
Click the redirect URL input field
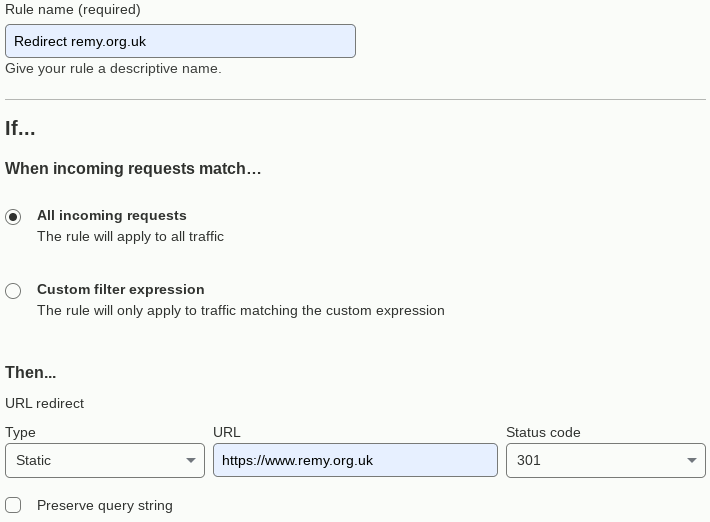coord(355,460)
